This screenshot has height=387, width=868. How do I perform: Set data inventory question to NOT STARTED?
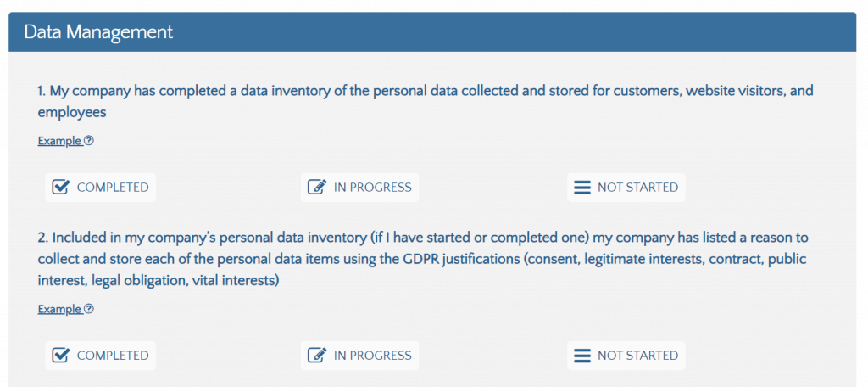(x=626, y=188)
